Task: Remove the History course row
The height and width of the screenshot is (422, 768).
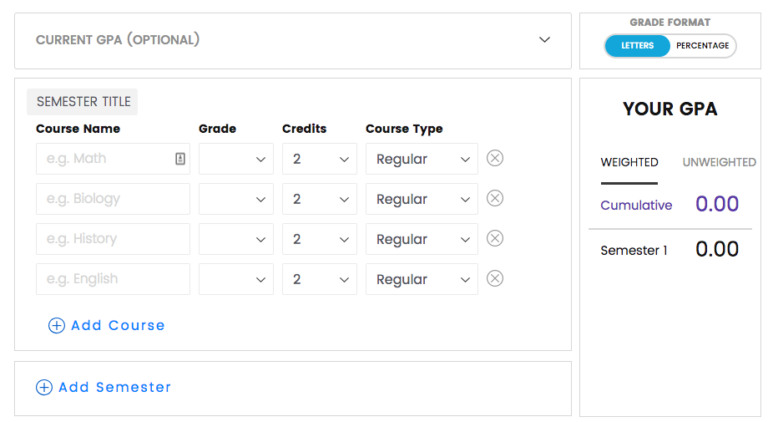Action: [495, 238]
